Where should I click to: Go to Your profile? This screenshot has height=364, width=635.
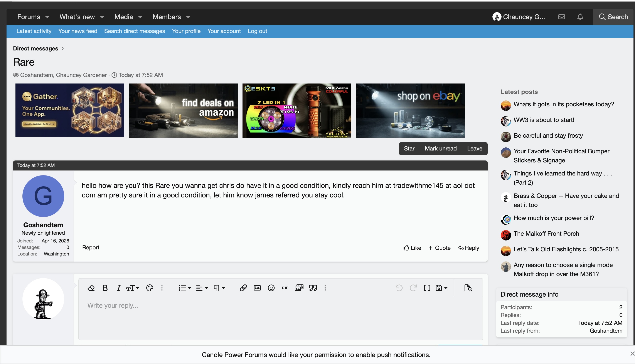[x=186, y=31]
